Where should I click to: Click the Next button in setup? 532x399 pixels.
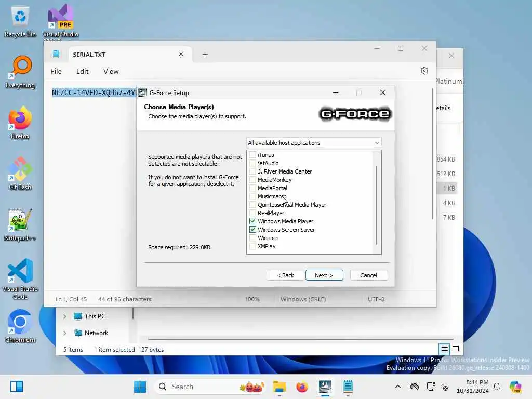[x=324, y=275]
